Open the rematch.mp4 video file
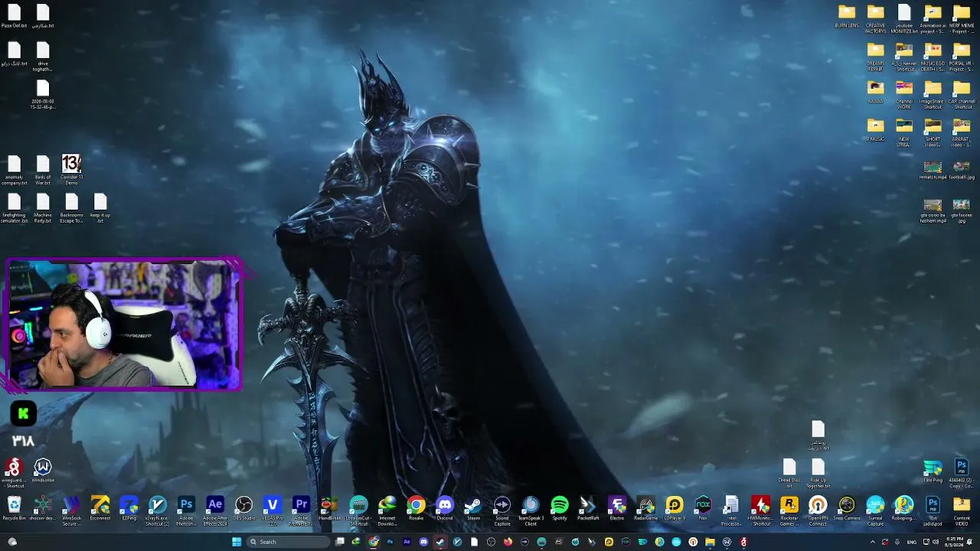980x551 pixels. click(933, 170)
